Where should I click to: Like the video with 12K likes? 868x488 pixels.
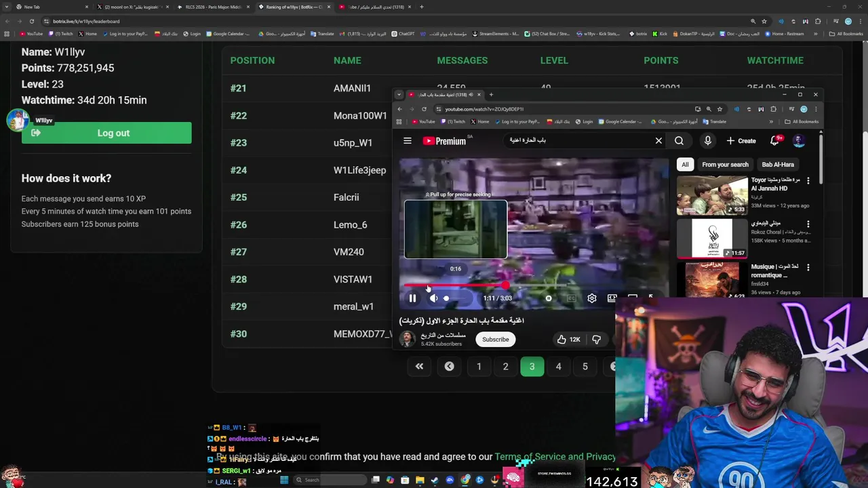point(568,340)
